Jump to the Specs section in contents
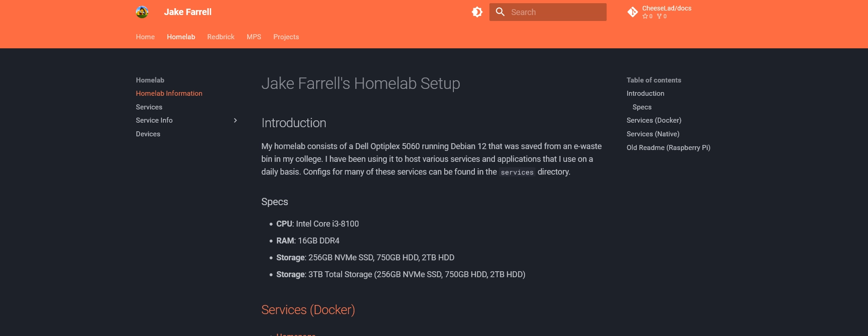868x336 pixels. pos(642,107)
